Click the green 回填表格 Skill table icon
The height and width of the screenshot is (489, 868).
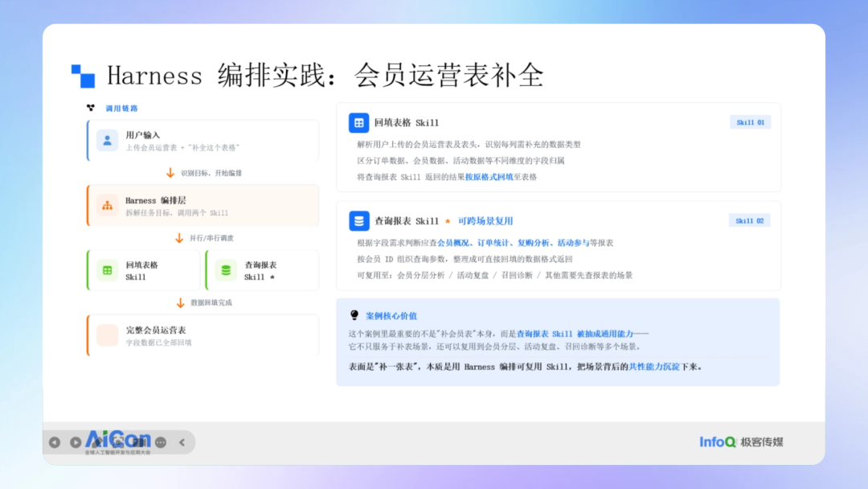coord(108,270)
